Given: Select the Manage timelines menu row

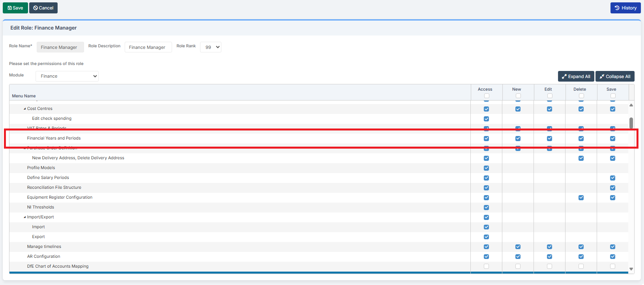Looking at the screenshot, I should coord(44,247).
